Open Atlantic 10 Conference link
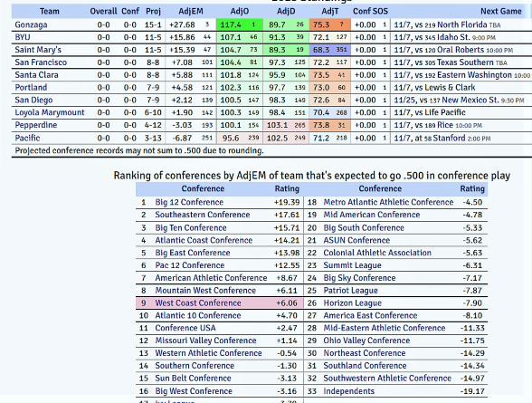The image size is (532, 403). tap(198, 316)
